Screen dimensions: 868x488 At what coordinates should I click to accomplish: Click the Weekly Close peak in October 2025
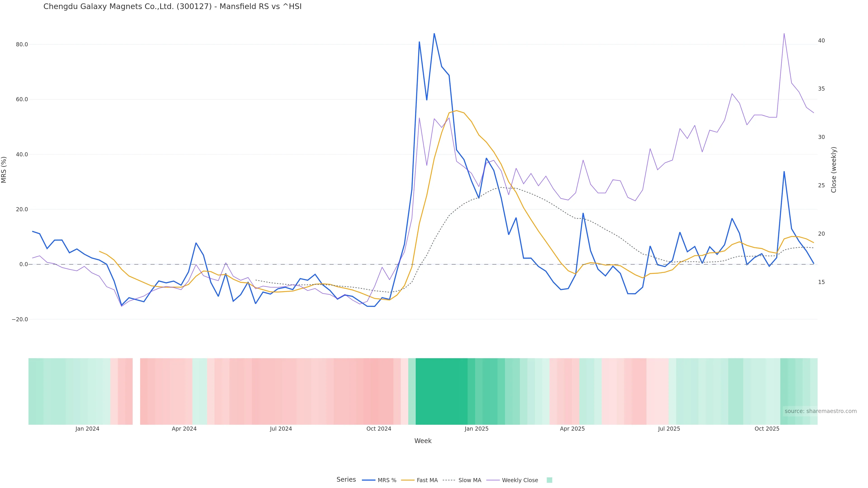(x=784, y=34)
